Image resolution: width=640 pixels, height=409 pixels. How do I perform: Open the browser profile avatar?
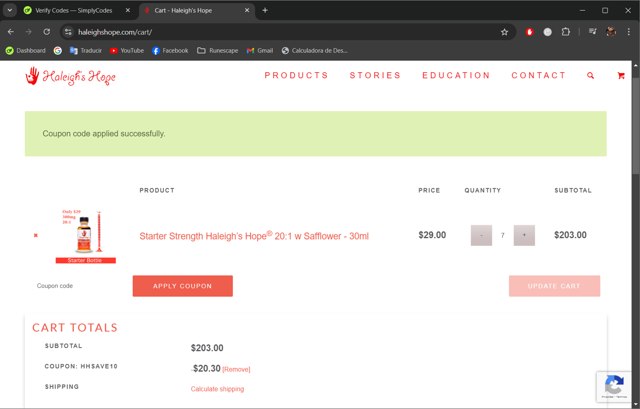(x=611, y=32)
